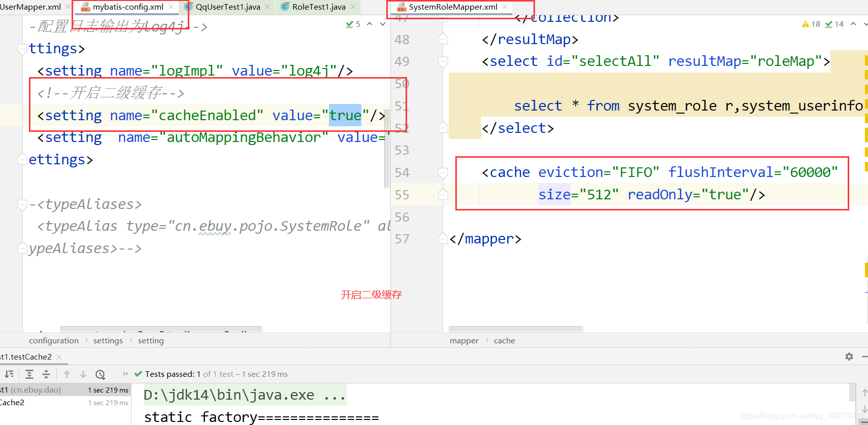Click the mybatis-config.xml file type icon

point(85,7)
